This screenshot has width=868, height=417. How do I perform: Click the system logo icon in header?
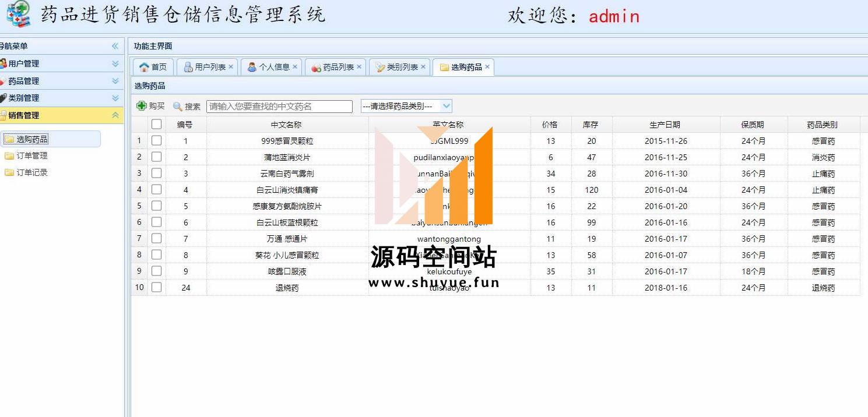coord(18,14)
